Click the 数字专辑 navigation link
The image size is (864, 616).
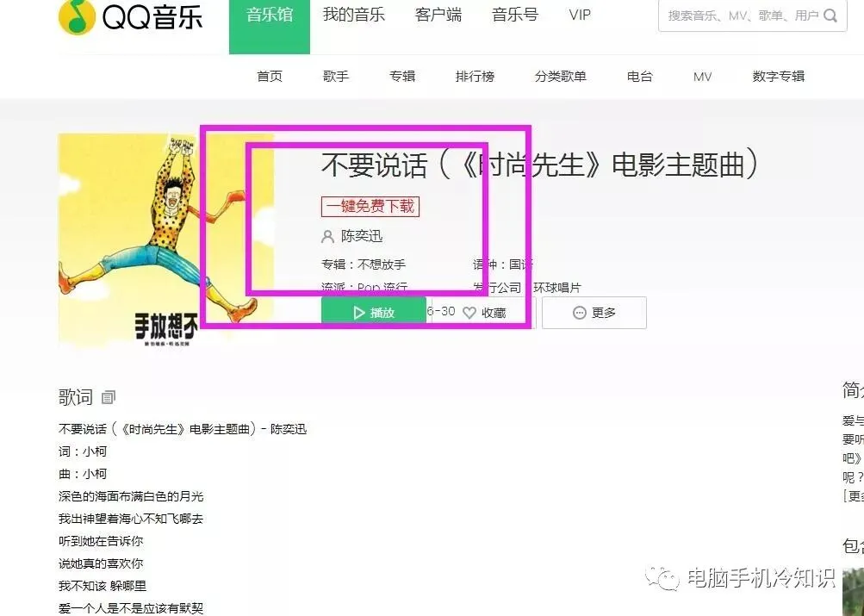coord(778,77)
